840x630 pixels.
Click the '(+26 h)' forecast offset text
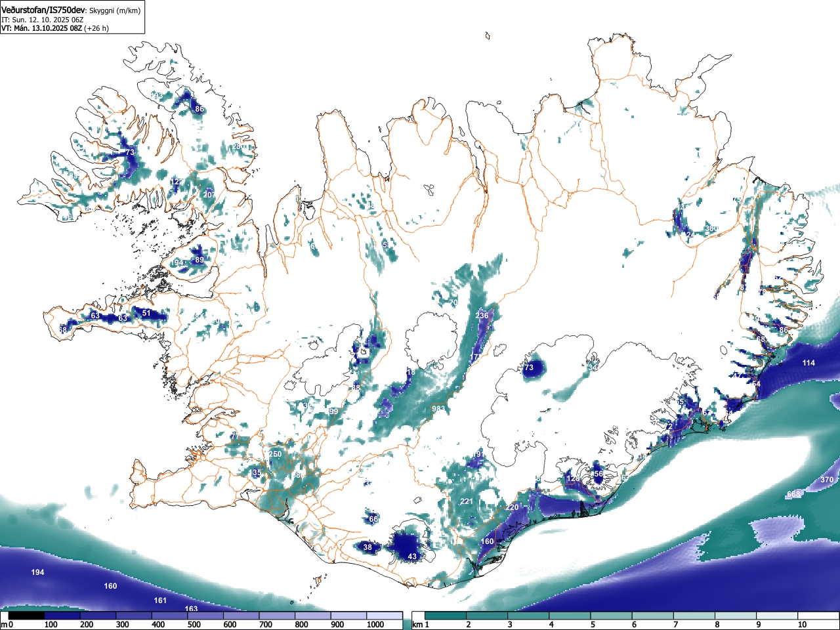click(96, 28)
